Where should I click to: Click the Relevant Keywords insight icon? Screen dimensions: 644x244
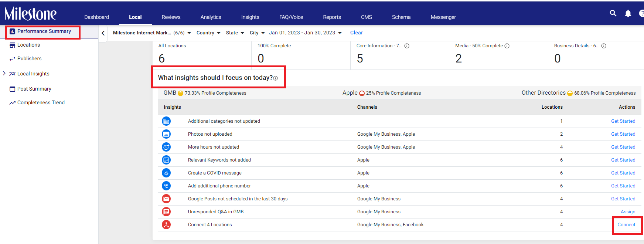point(166,160)
